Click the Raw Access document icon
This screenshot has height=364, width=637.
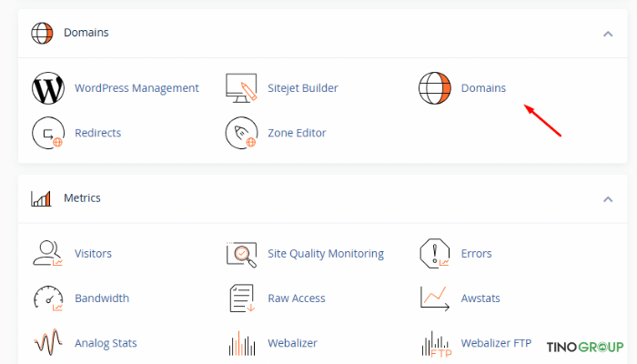coord(242,298)
